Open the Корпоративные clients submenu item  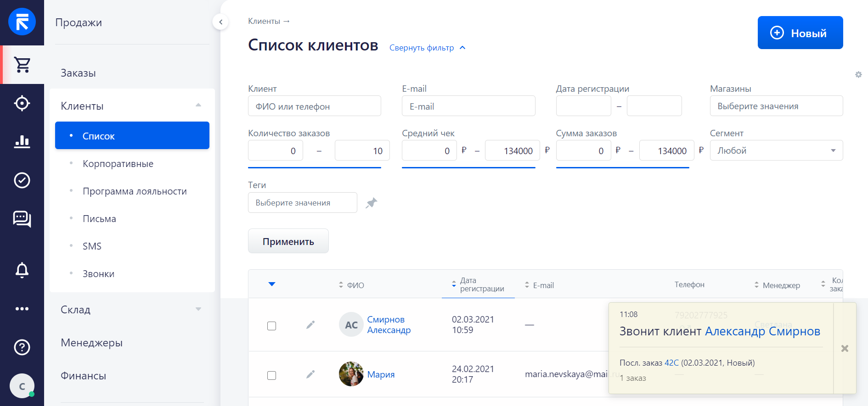point(118,164)
